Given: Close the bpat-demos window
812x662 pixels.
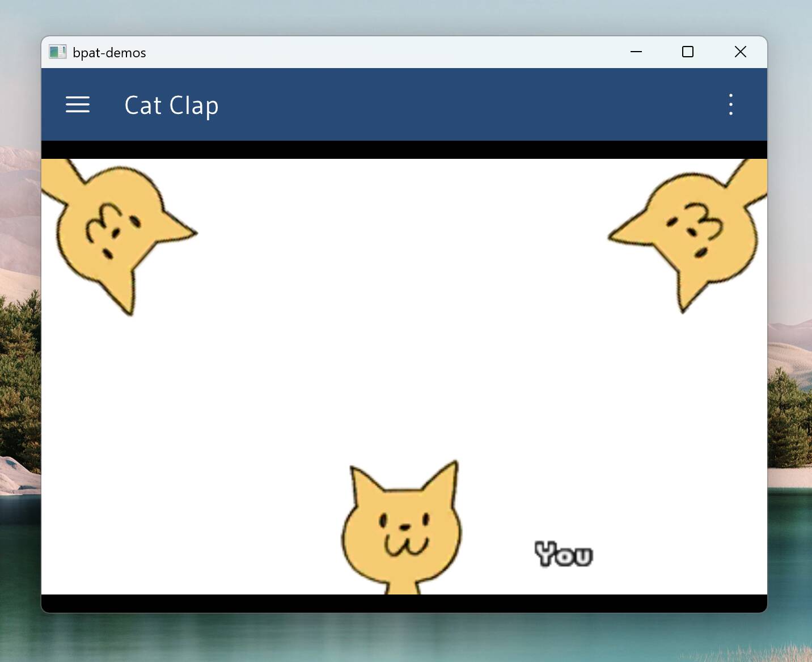Looking at the screenshot, I should 740,52.
